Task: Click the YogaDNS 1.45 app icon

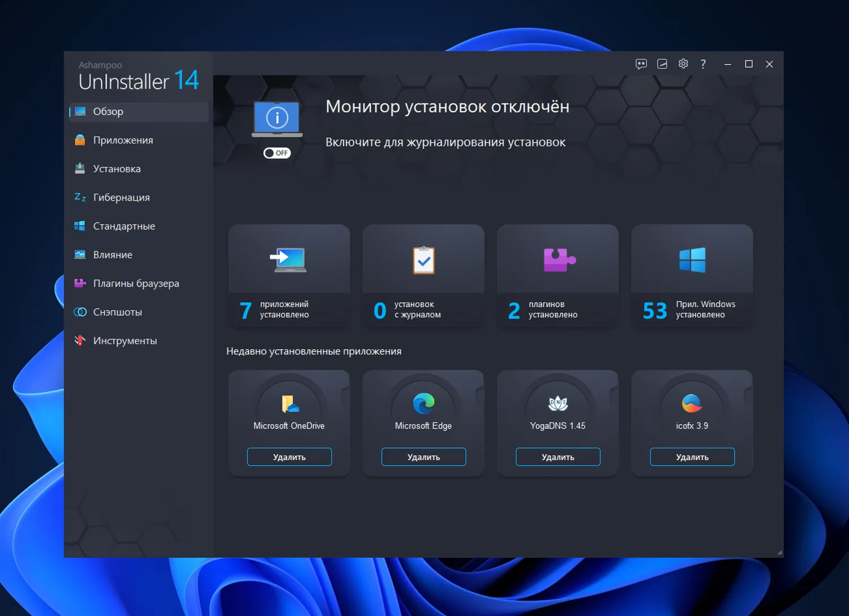Action: 558,403
